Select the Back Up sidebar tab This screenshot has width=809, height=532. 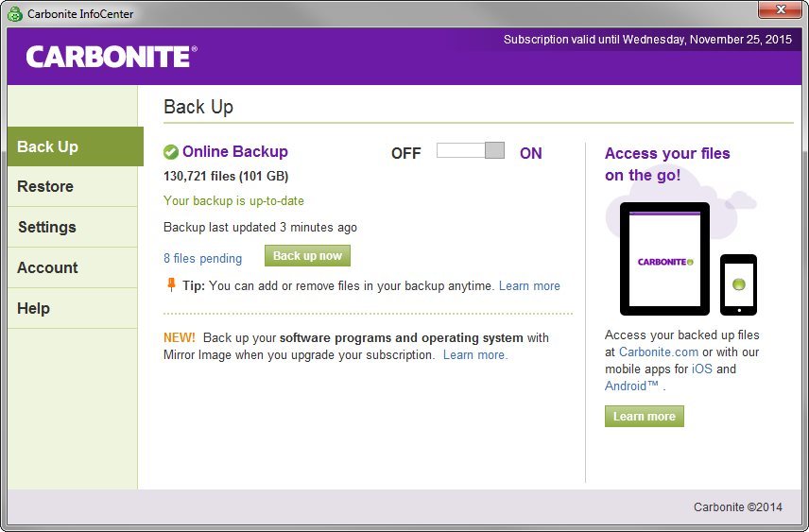(x=48, y=146)
